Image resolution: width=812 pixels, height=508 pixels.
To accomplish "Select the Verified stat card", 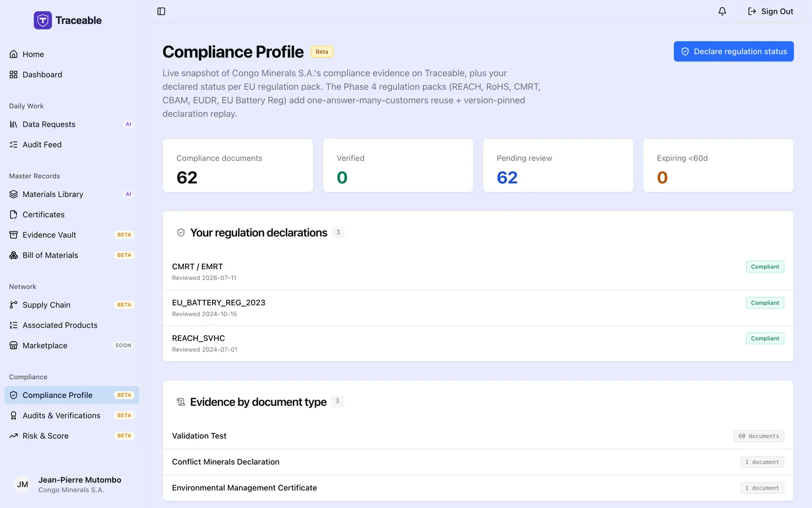I will pos(398,165).
